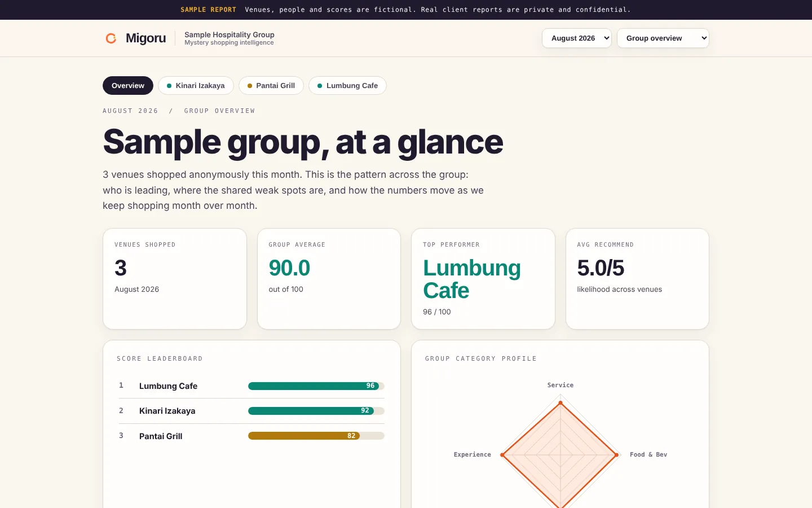This screenshot has width=812, height=508.
Task: Click Kinari Izakaya in the score leaderboard
Action: pos(167,411)
